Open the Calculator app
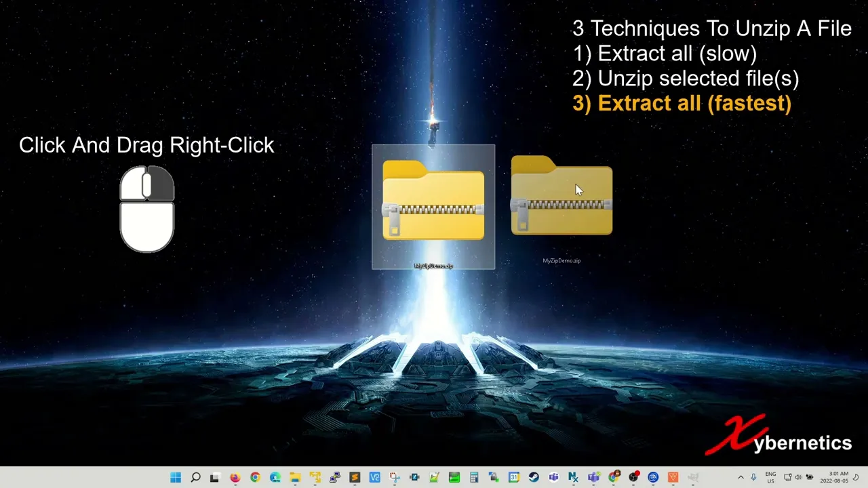Screen dimensions: 868x488 pos(474,477)
